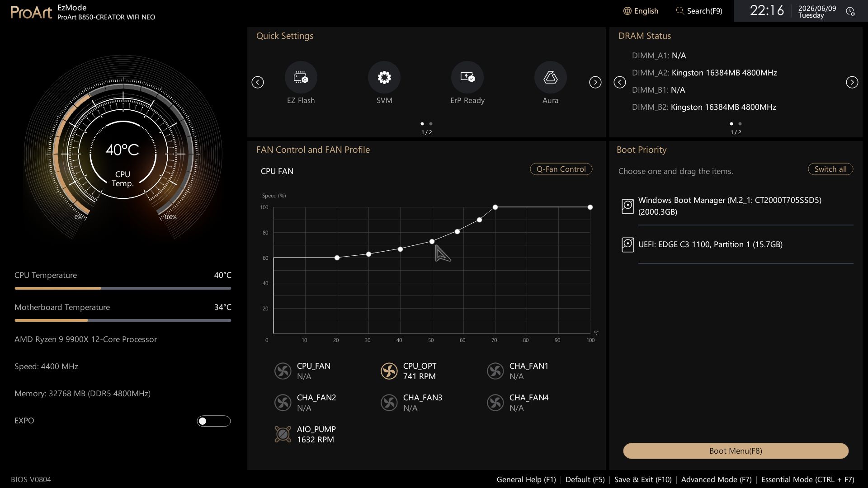
Task: Click the 1632 RPM reading
Action: tap(315, 440)
